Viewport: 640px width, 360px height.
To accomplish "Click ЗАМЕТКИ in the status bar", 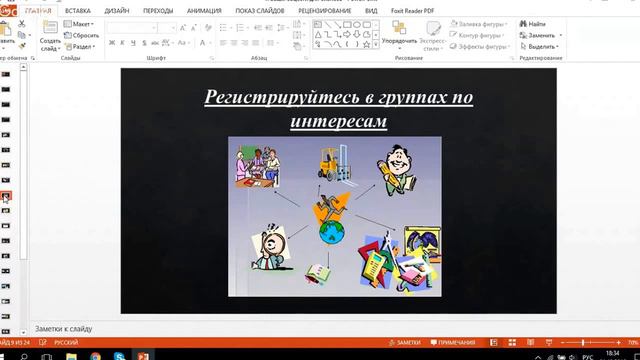I will (404, 342).
